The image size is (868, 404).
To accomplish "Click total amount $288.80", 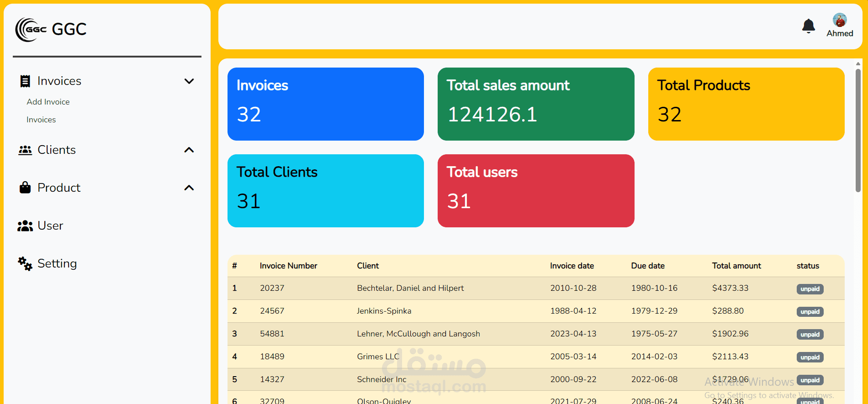I will pyautogui.click(x=728, y=311).
